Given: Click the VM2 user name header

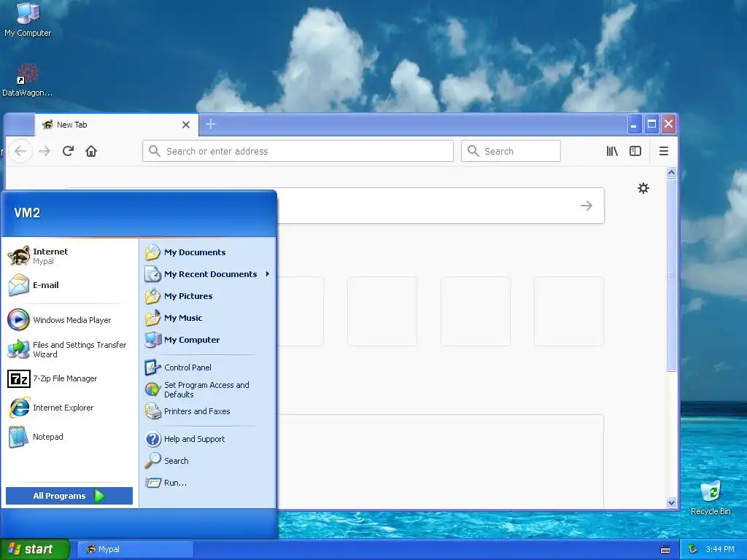Looking at the screenshot, I should tap(27, 213).
